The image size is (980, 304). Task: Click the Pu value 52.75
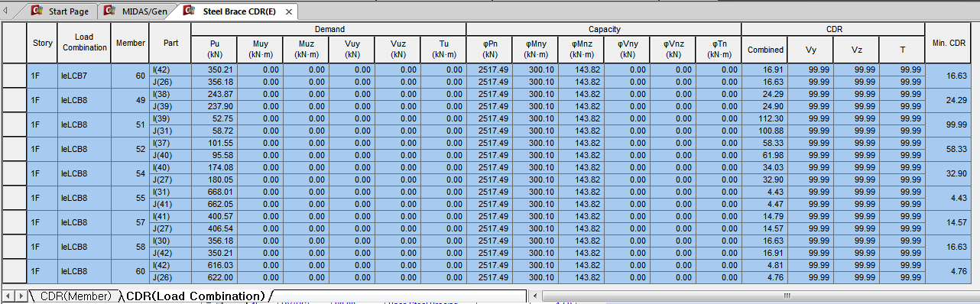pyautogui.click(x=215, y=118)
